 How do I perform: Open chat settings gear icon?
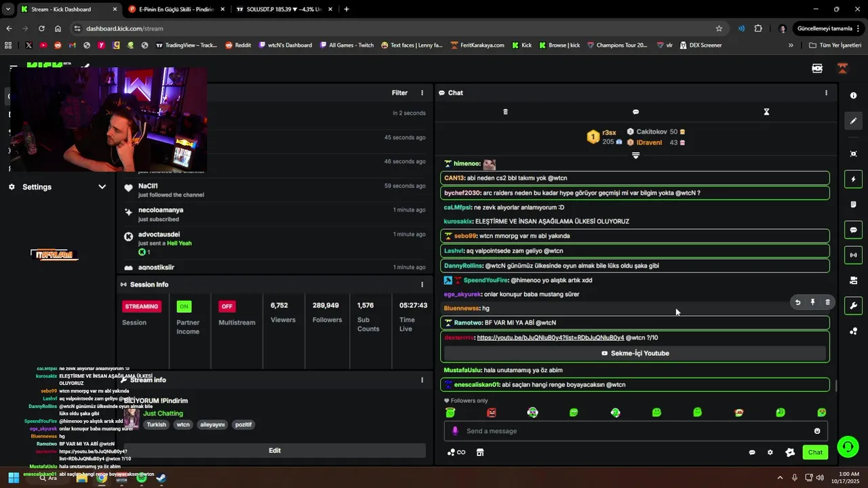click(770, 452)
